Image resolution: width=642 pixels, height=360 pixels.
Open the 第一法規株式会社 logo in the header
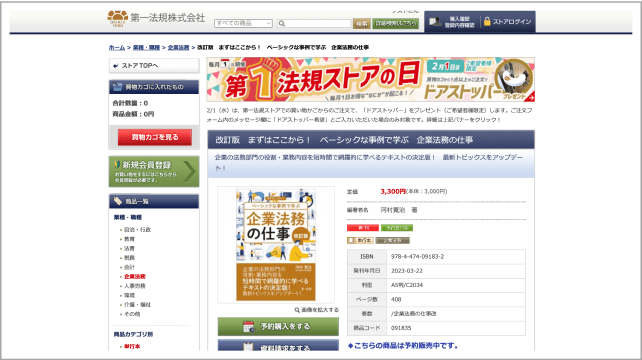156,18
